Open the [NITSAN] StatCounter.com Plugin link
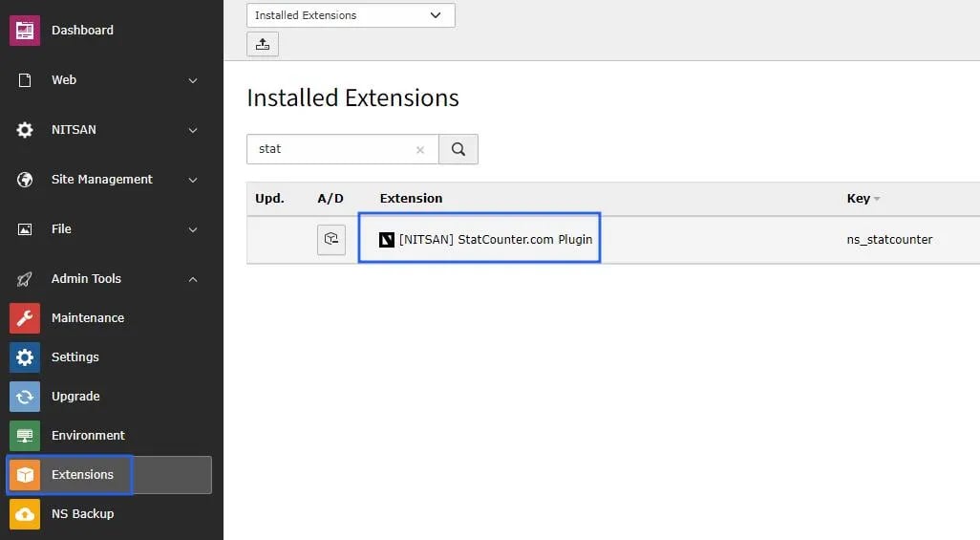Viewport: 980px width, 540px height. coord(496,240)
